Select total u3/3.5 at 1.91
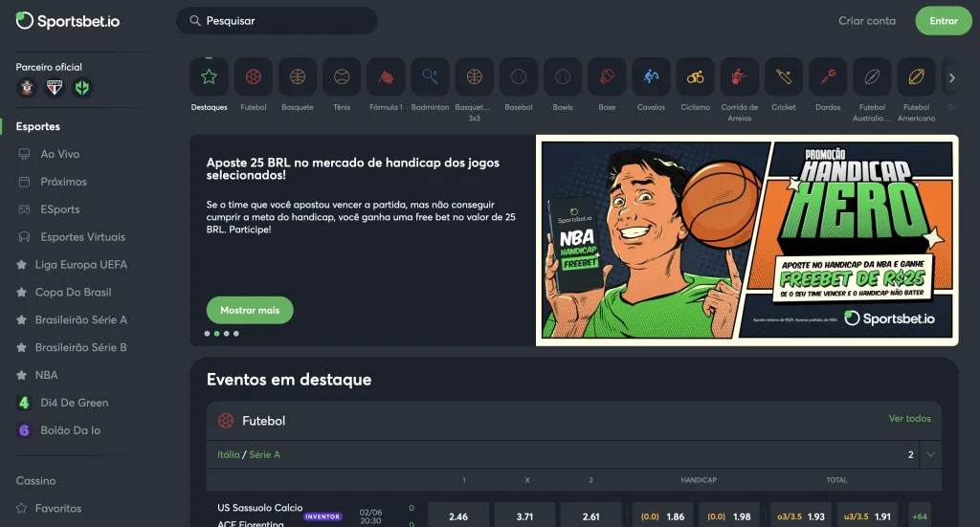This screenshot has width=980, height=527. point(867,516)
